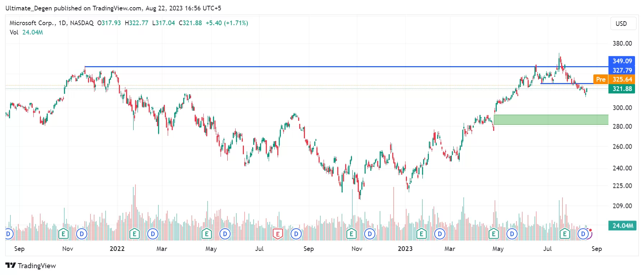Click the 349.09 blue price label
The image size is (644, 275).
[622, 61]
